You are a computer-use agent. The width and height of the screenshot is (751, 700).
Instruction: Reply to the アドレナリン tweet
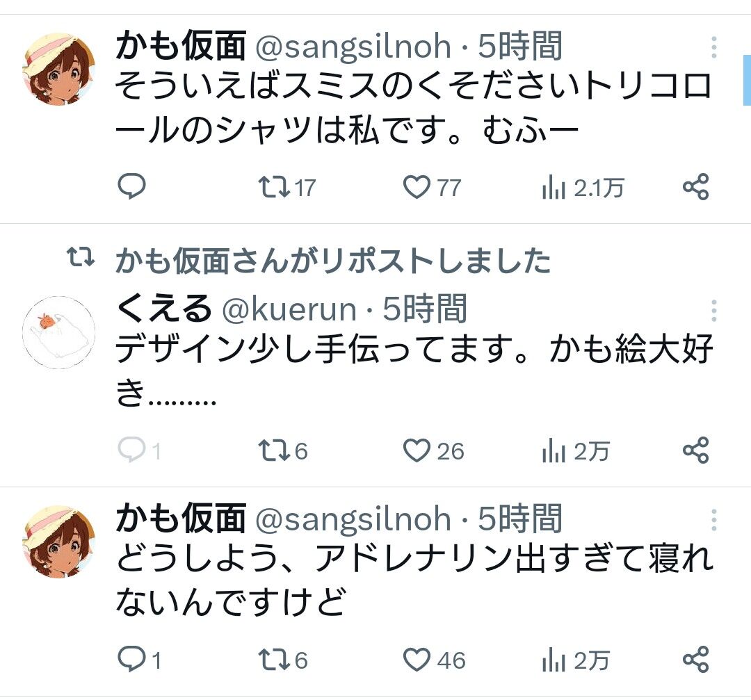[x=131, y=660]
